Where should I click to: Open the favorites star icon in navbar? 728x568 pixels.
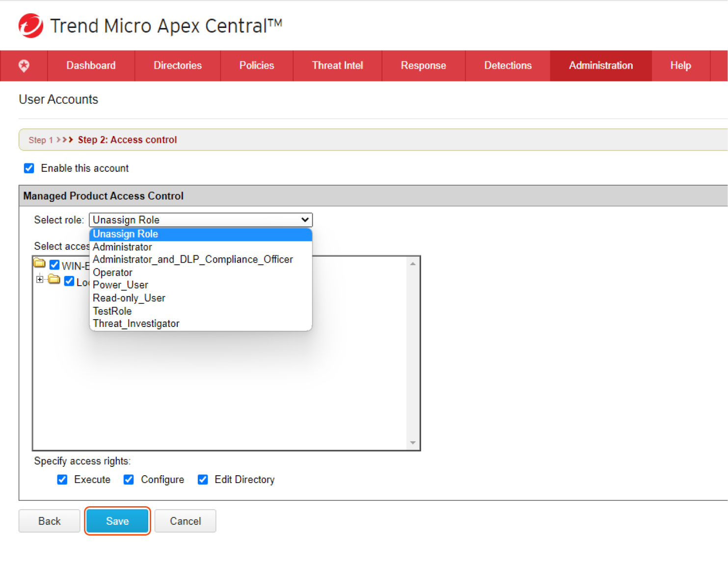24,65
